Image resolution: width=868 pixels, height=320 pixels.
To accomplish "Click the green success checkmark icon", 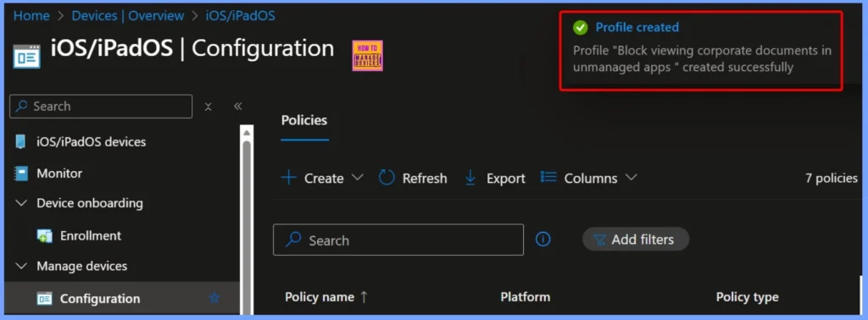I will (580, 27).
